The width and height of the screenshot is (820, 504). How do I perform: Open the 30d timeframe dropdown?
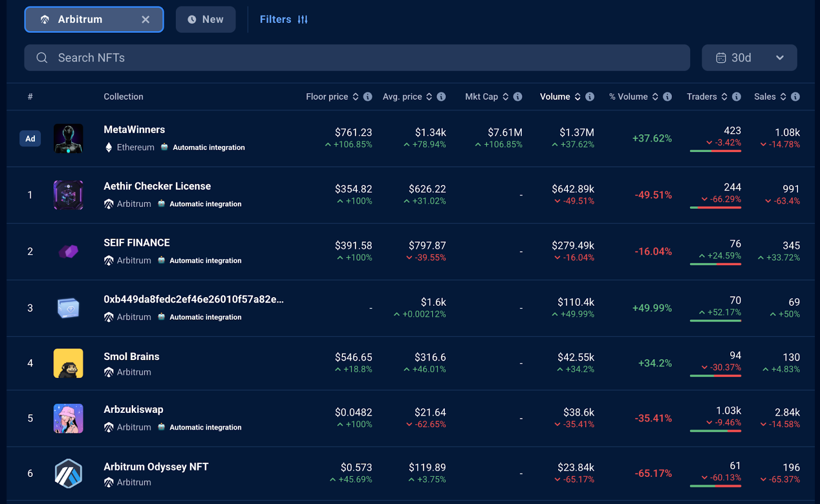point(749,57)
